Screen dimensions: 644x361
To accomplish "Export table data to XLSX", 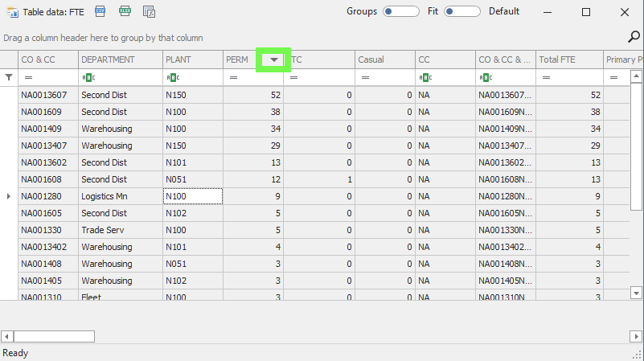I will pos(125,11).
